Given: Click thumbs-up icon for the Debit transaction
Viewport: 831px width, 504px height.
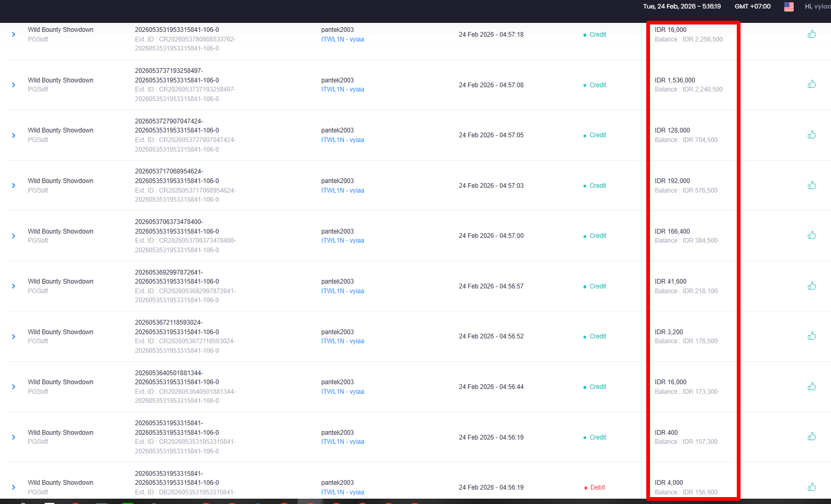Looking at the screenshot, I should [x=812, y=487].
